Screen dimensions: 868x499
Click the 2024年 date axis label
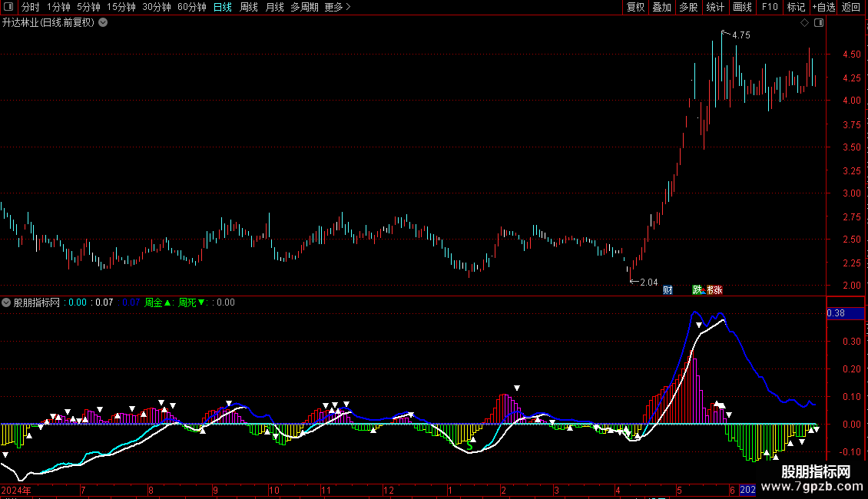(16, 490)
